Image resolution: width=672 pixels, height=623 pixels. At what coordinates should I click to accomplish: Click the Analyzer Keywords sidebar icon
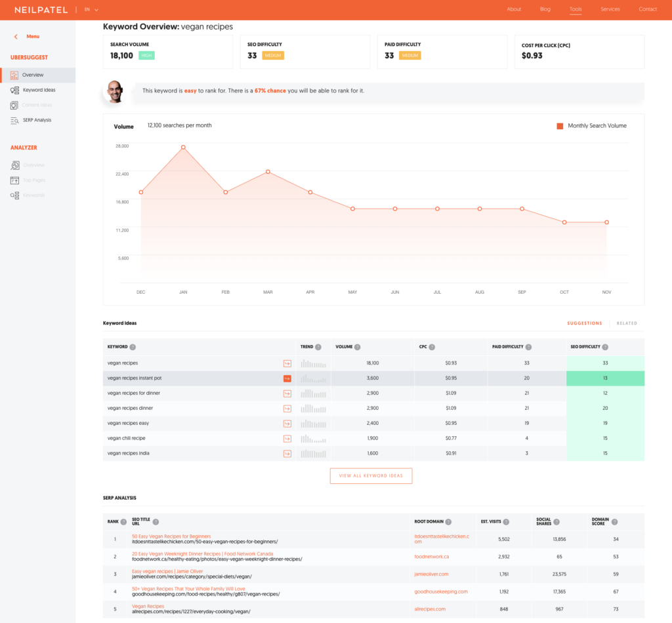[x=14, y=195]
